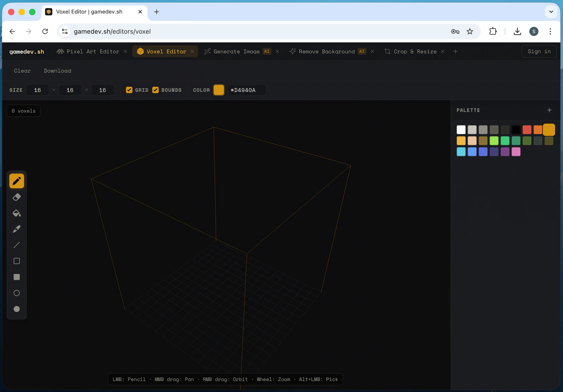Viewport: 563px width, 392px height.
Task: Select the filled sphere tool
Action: [17, 309]
